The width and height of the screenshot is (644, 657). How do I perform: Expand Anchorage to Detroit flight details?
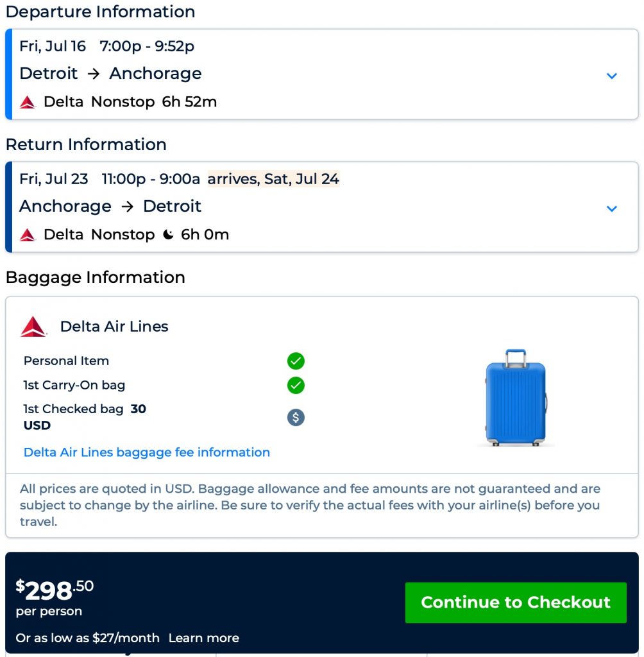click(611, 209)
